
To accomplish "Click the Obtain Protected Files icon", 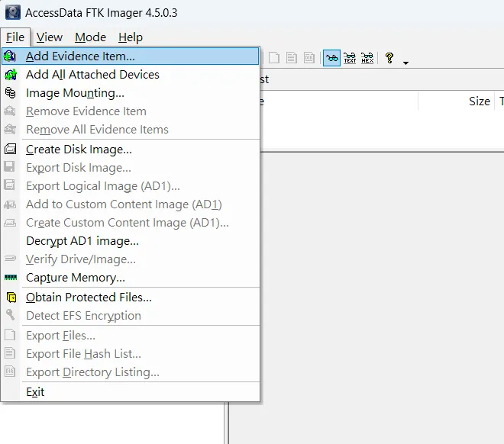I will pos(11,298).
